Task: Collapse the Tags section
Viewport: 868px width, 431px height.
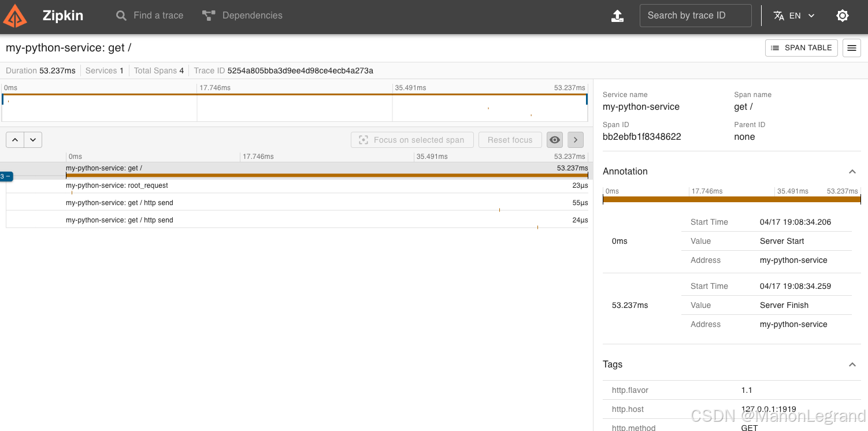Action: tap(852, 365)
